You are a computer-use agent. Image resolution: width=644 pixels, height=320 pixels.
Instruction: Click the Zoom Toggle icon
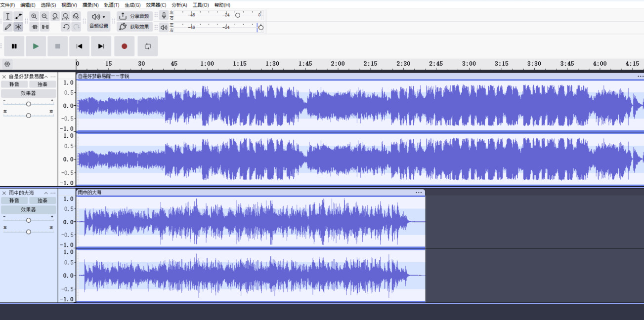pyautogui.click(x=76, y=16)
